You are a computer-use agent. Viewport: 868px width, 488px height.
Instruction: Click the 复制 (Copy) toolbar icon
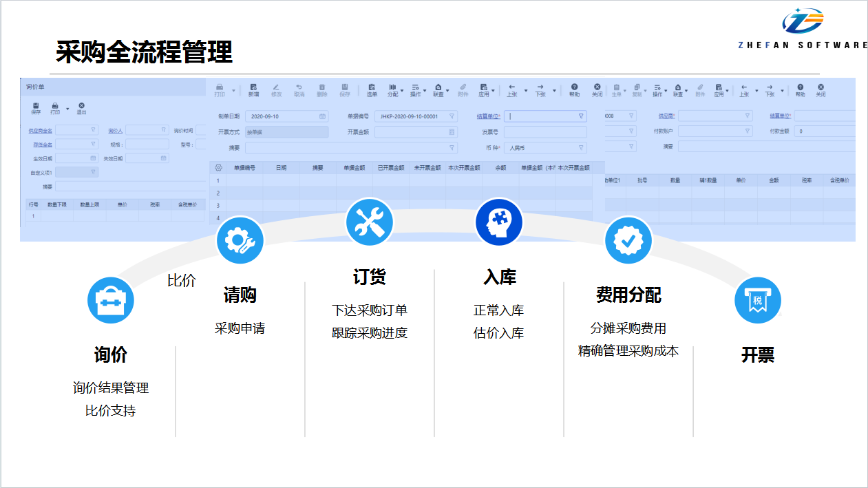[x=637, y=89]
